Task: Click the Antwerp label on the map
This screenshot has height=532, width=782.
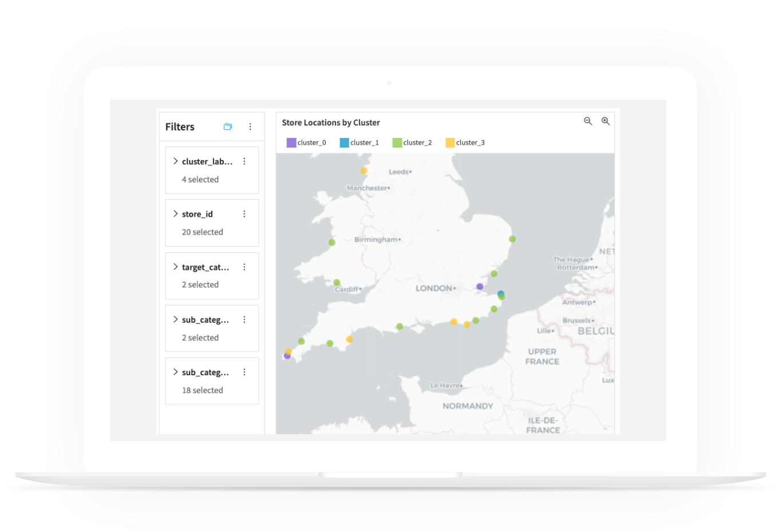Action: point(577,302)
